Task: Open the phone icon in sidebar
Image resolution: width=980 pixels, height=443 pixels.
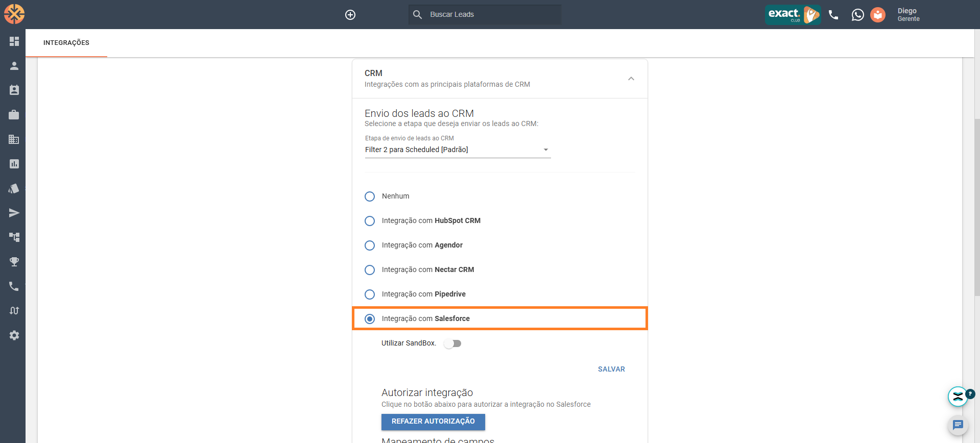Action: pyautogui.click(x=14, y=286)
